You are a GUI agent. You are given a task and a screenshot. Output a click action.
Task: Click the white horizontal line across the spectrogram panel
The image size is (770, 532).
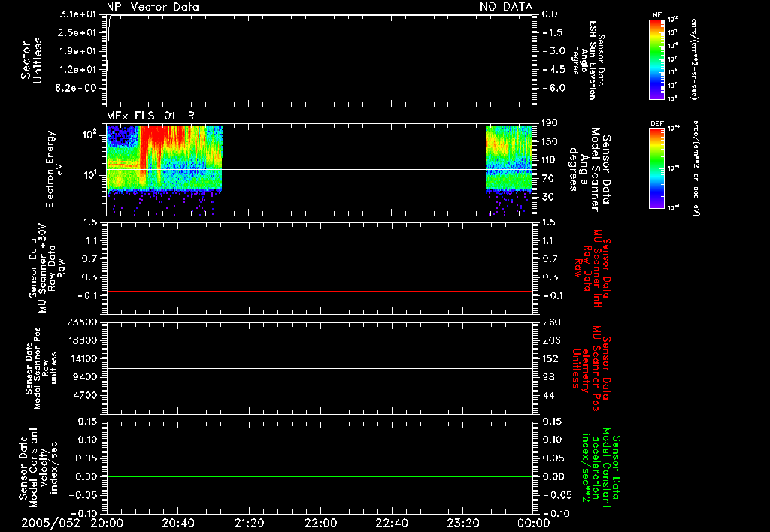coord(320,169)
